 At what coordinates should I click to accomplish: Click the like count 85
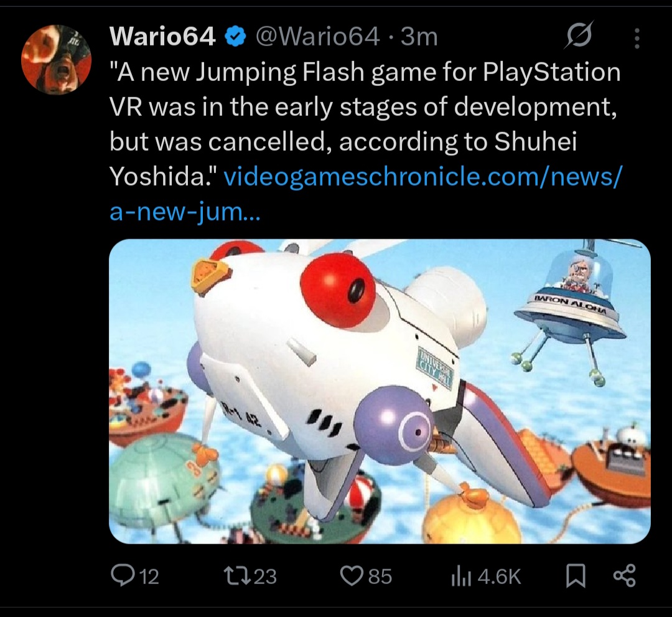pos(380,577)
